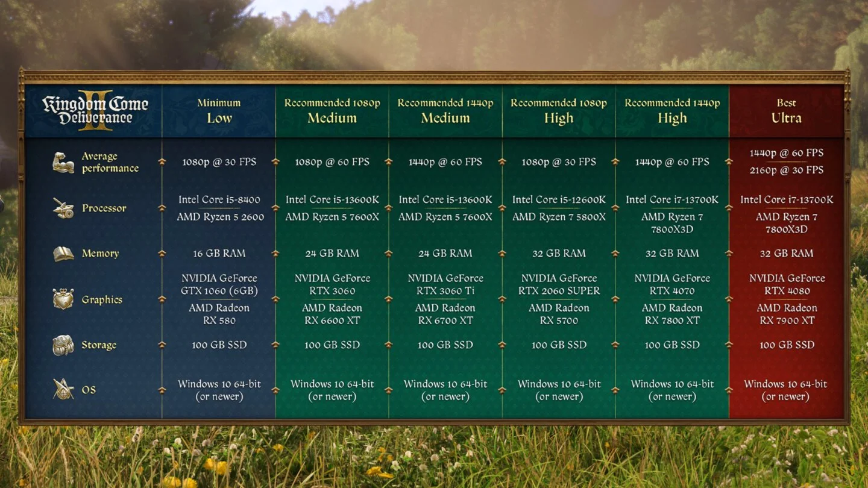Click the Kingdom Come Deliverance II logo

point(95,110)
